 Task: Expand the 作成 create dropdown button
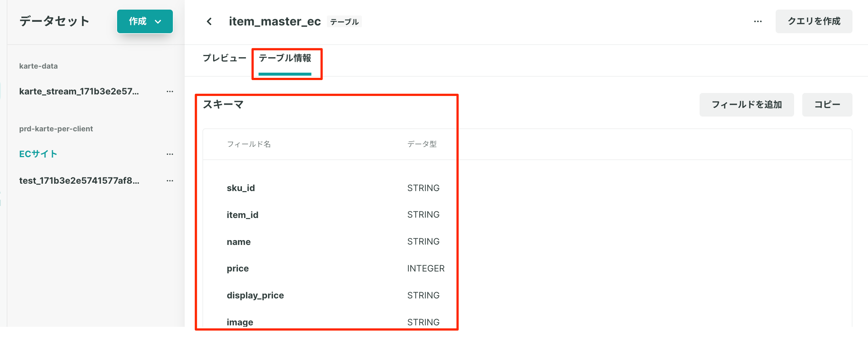click(x=145, y=21)
